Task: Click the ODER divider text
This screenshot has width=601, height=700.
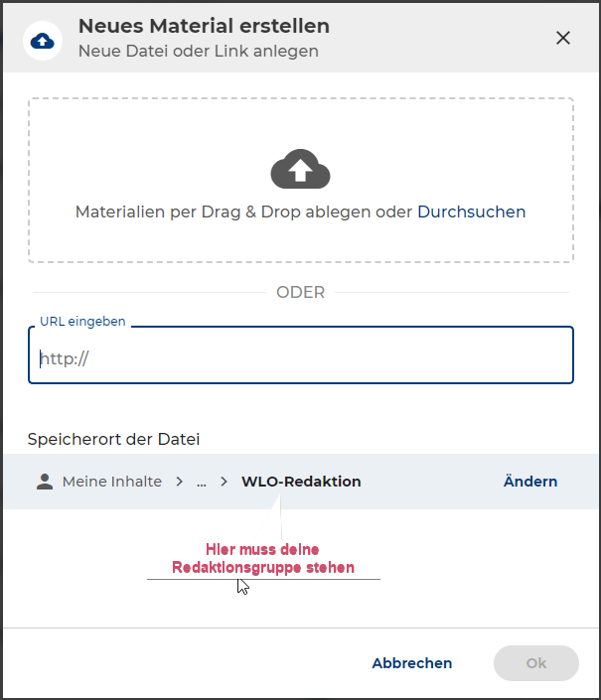Action: [301, 292]
